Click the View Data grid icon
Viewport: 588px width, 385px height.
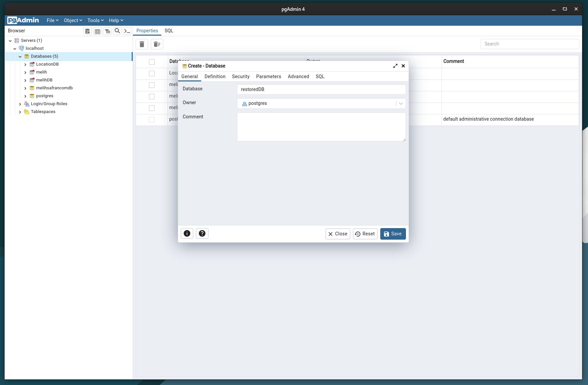97,31
